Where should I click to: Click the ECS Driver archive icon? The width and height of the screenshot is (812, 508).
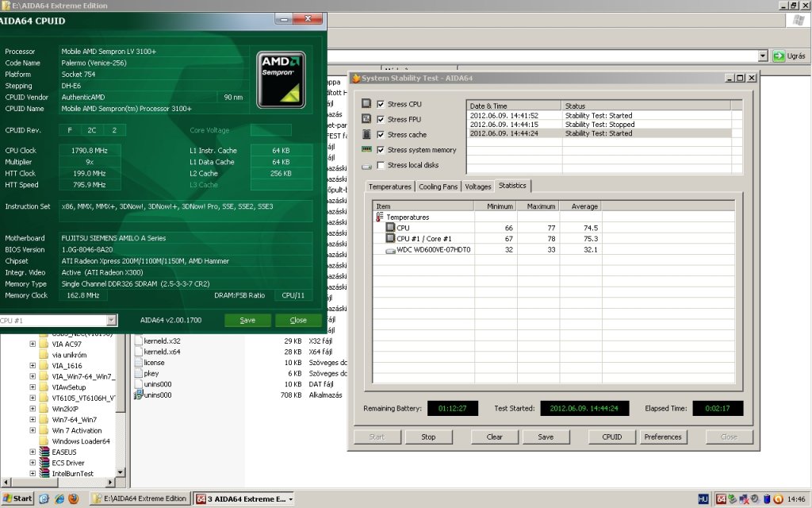click(x=44, y=463)
